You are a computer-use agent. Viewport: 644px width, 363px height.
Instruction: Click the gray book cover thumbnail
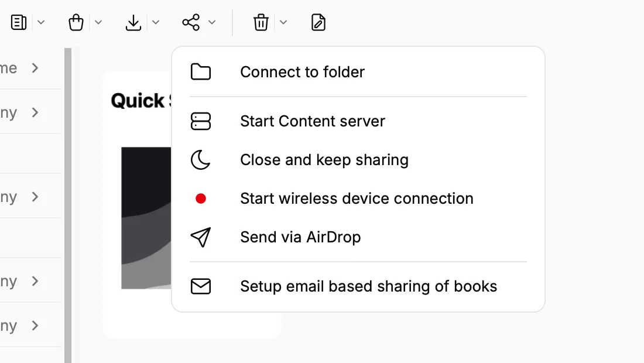click(x=146, y=218)
